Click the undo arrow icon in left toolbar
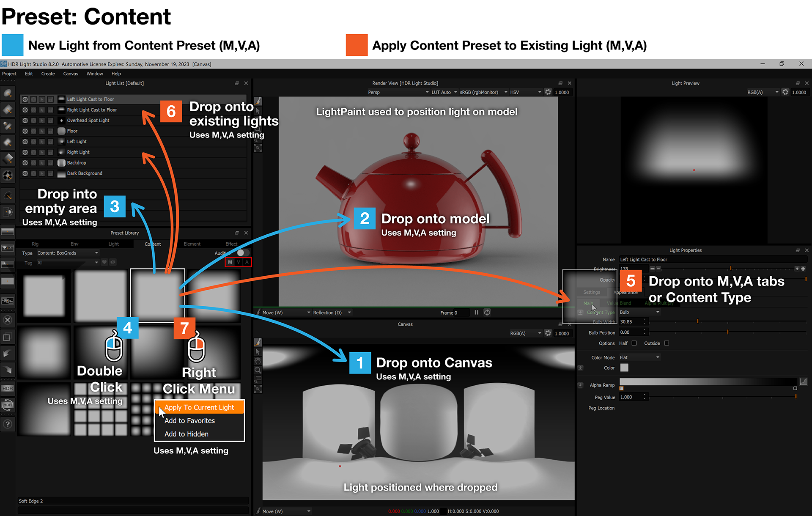Screen dimensions: 812x516 click(8, 354)
